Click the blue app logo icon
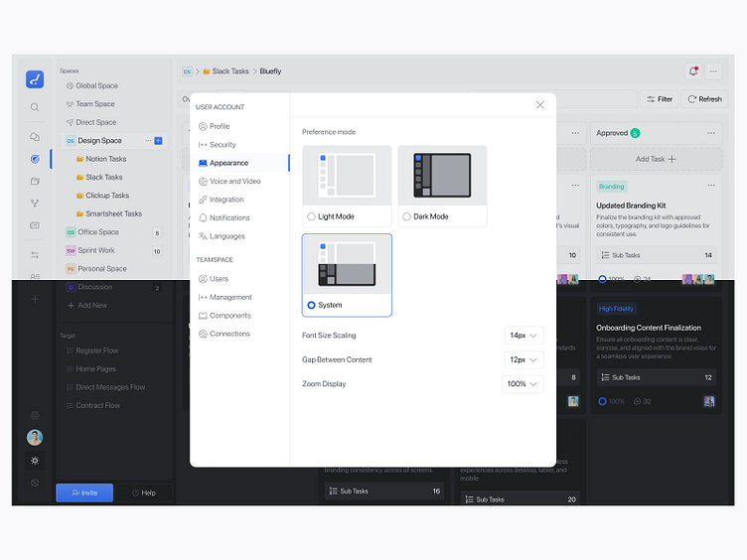This screenshot has height=560, width=747. [x=35, y=80]
